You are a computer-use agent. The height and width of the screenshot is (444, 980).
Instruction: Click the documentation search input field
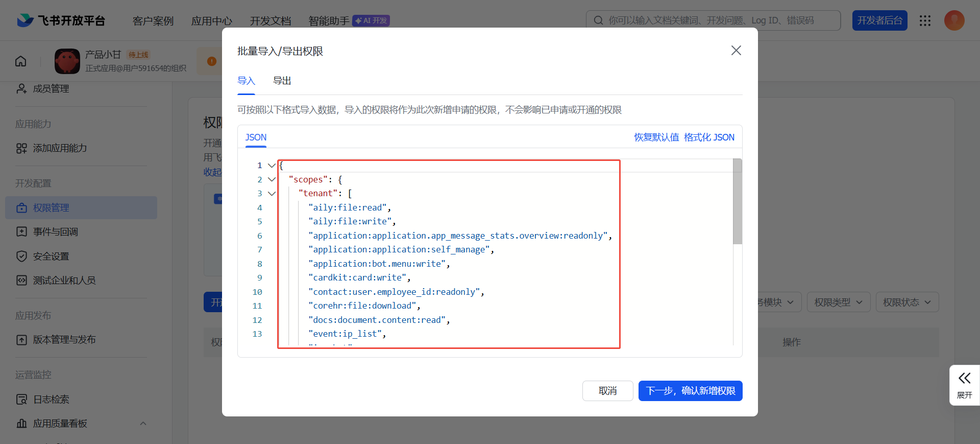tap(714, 20)
